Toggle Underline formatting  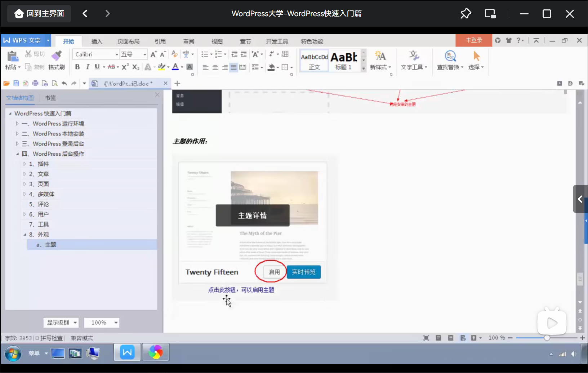click(x=97, y=67)
